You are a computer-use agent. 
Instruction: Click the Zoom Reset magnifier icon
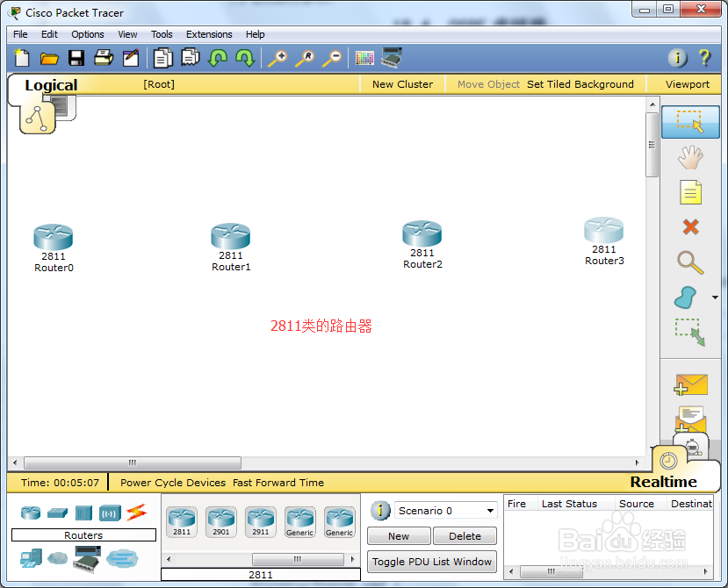[x=305, y=59]
